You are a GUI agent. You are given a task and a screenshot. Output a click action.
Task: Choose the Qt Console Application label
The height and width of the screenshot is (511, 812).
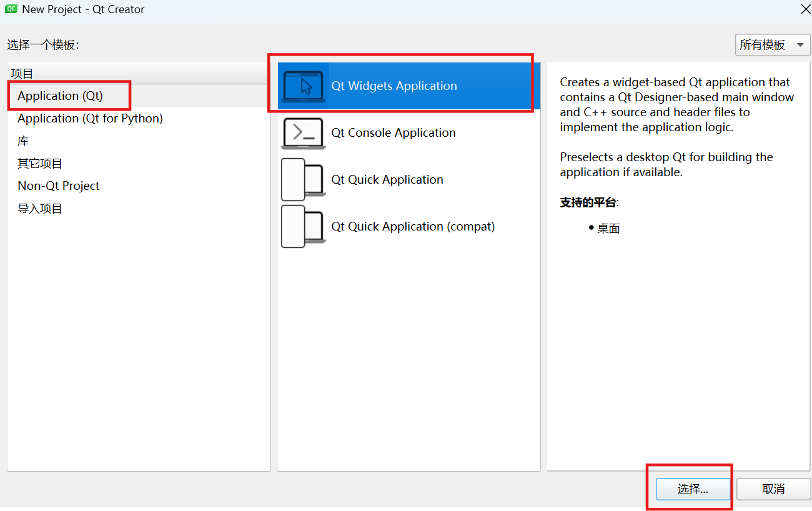[x=394, y=133]
